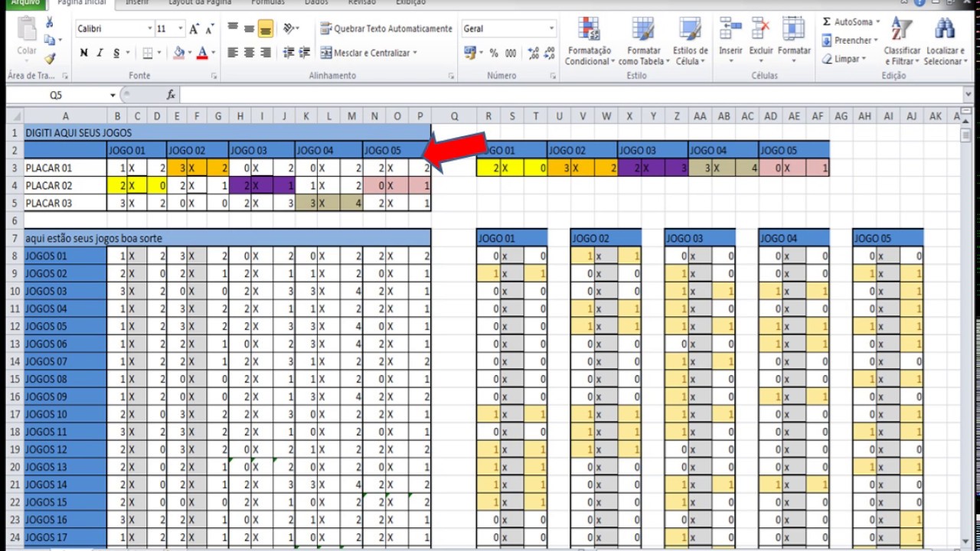
Task: Open the font color dropdown arrow
Action: (x=213, y=53)
